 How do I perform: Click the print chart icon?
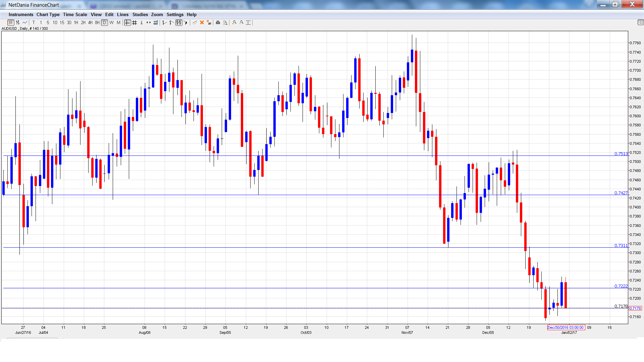(218, 22)
